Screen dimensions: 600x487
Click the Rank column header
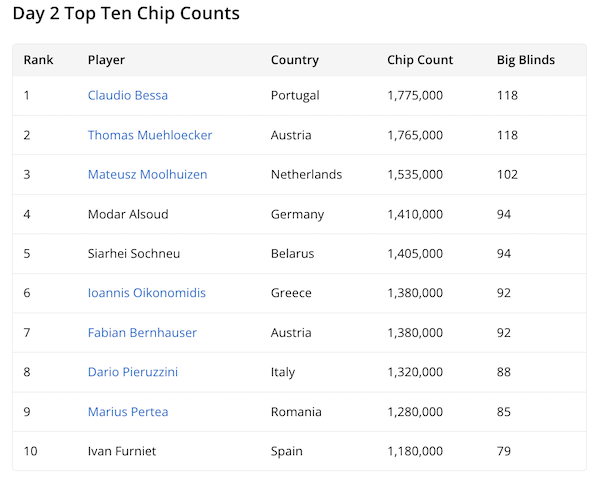tap(39, 60)
